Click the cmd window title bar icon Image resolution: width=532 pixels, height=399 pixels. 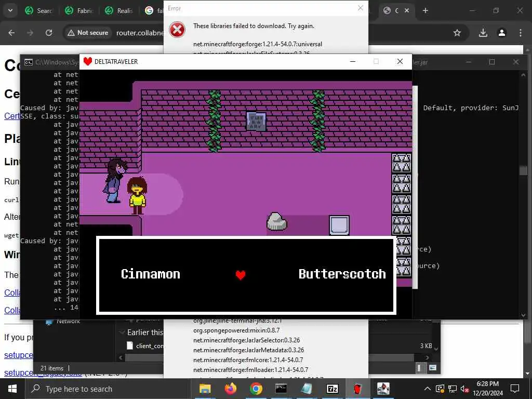tap(29, 62)
